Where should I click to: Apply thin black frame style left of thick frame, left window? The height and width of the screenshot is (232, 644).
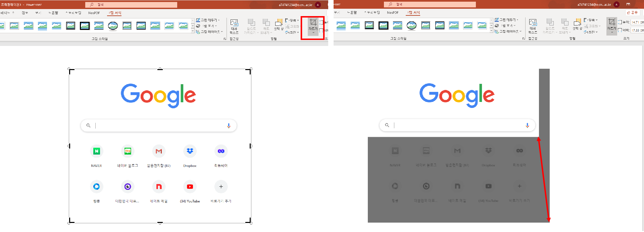70,26
